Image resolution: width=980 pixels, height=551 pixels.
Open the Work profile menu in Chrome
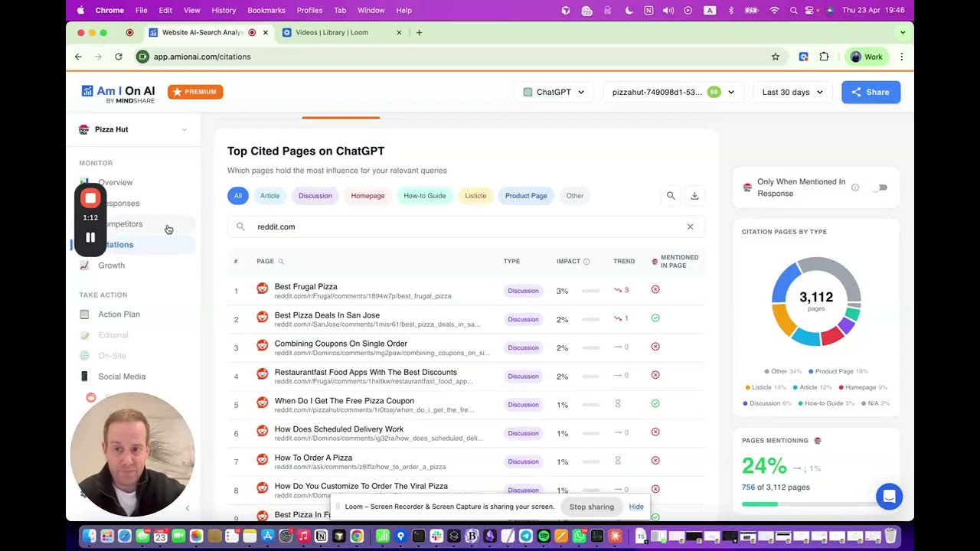pyautogui.click(x=867, y=57)
